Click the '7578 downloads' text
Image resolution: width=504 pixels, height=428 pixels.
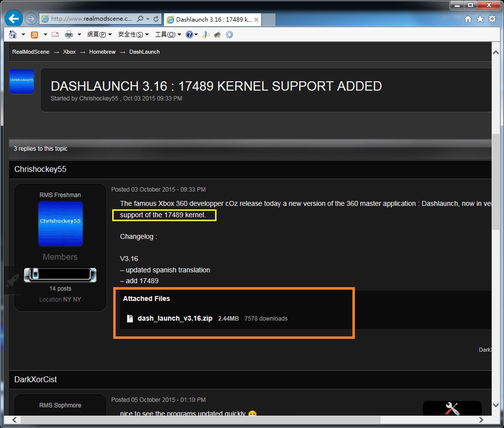click(x=266, y=319)
